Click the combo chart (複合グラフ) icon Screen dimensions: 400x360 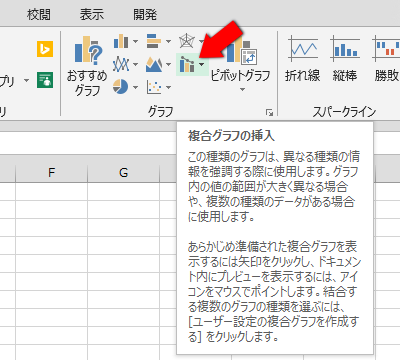coord(187,64)
